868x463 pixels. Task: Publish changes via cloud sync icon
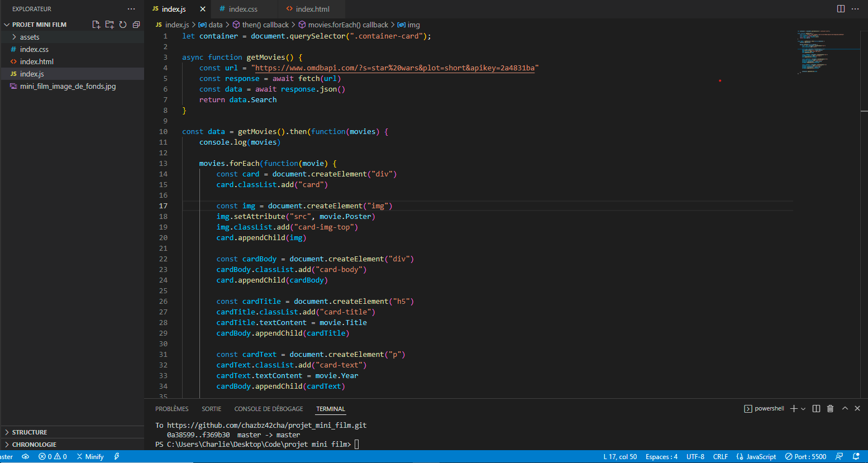[26, 457]
